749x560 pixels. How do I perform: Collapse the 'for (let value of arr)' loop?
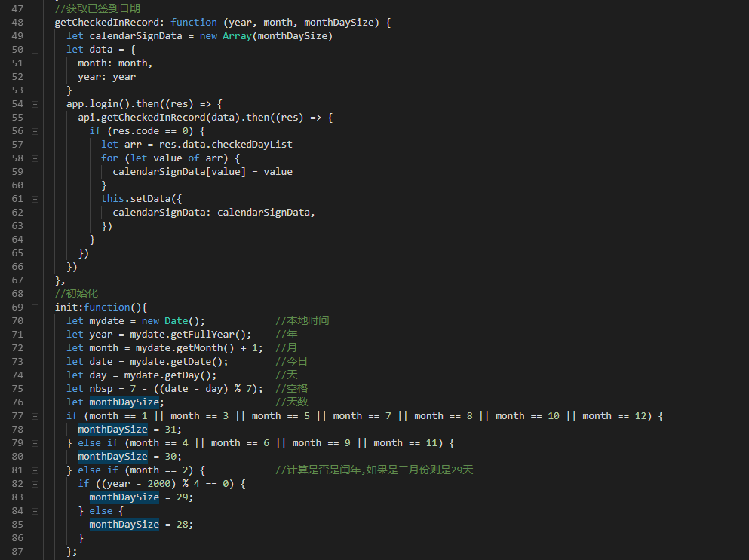coord(35,158)
